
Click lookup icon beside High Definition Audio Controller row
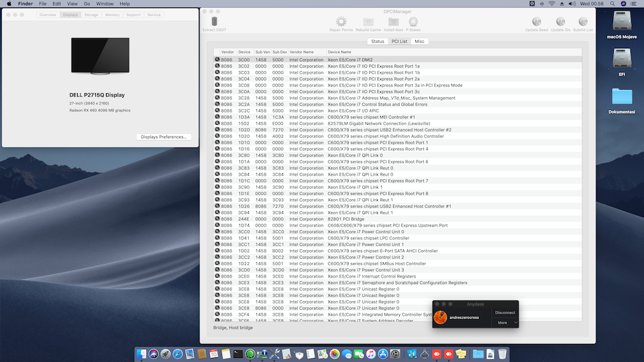pos(217,136)
